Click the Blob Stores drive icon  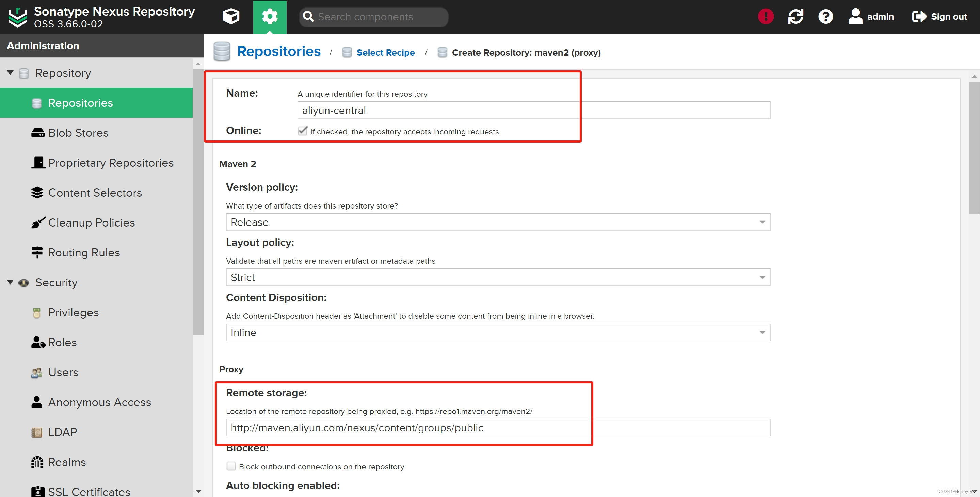click(38, 133)
